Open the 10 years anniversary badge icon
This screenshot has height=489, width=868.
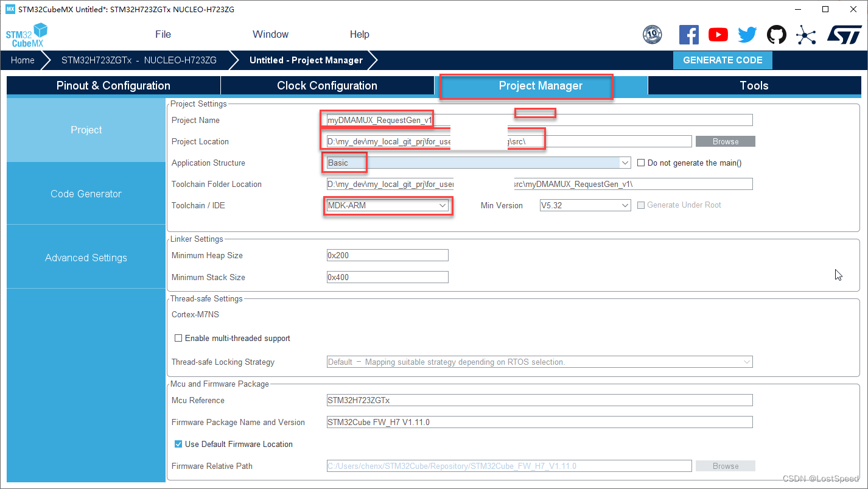click(652, 35)
